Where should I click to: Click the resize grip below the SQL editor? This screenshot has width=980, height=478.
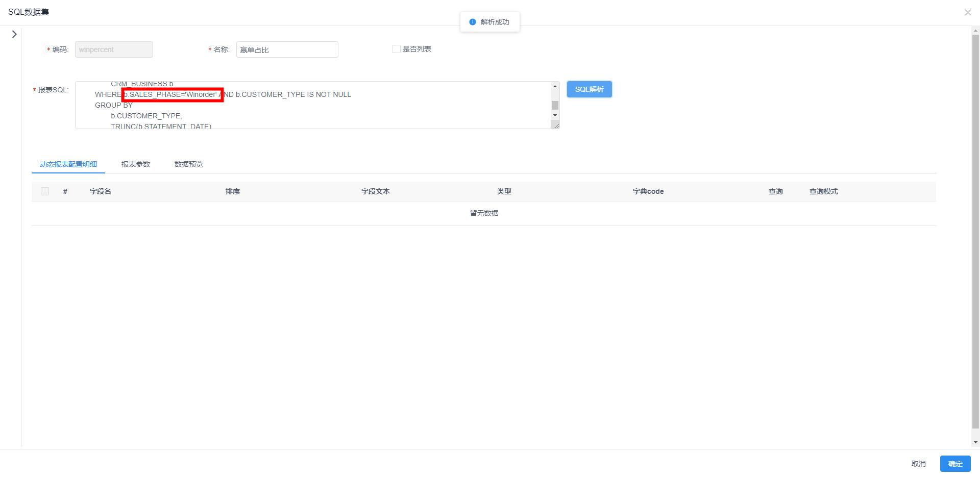[x=556, y=125]
